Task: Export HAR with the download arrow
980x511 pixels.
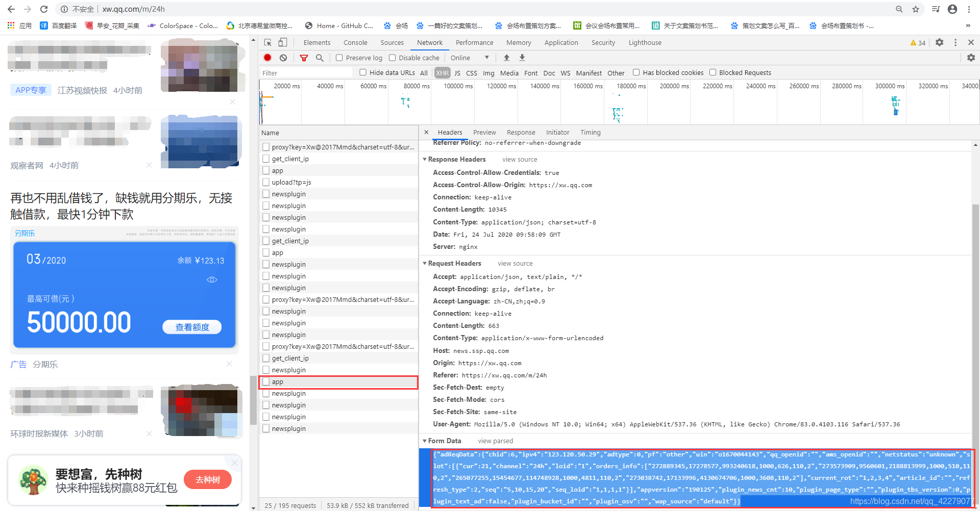Action: pos(522,58)
